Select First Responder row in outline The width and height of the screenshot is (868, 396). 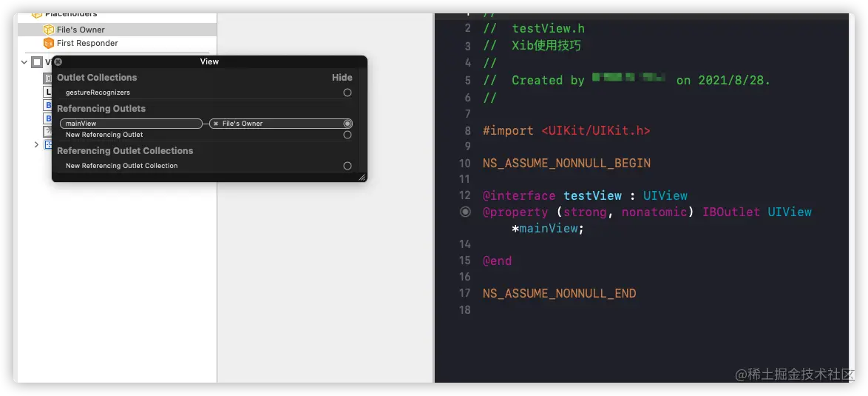pyautogui.click(x=118, y=43)
